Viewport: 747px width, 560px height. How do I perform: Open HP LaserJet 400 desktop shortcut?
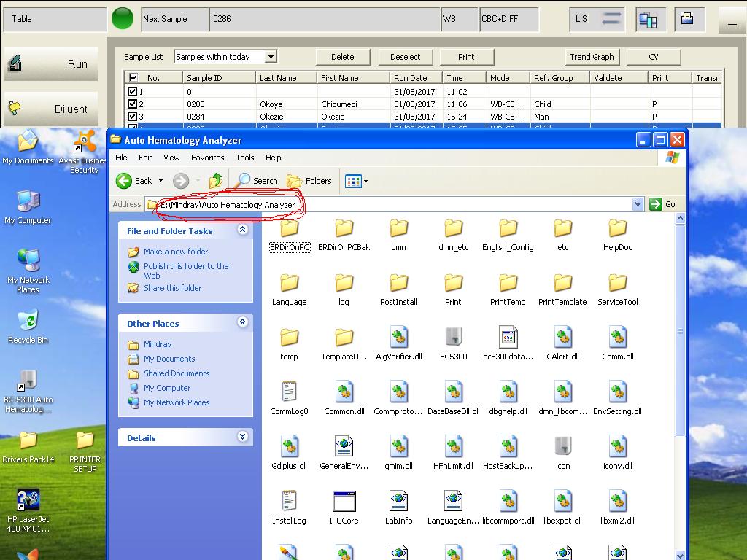(28, 511)
